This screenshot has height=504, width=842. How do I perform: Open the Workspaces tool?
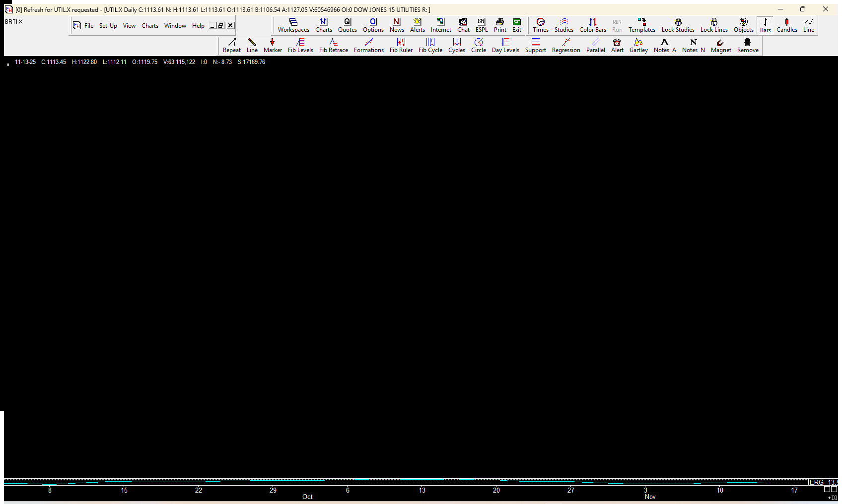tap(293, 25)
